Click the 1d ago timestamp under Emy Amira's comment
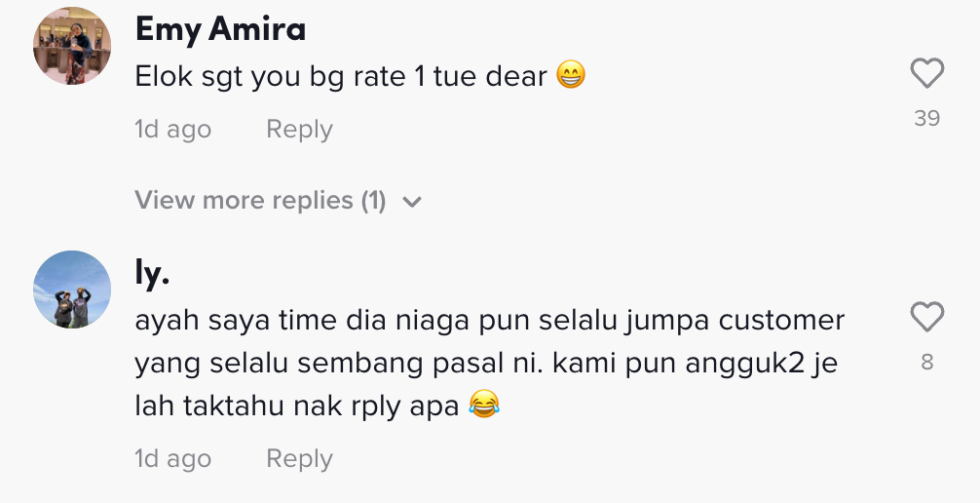980x503 pixels. pos(172,130)
